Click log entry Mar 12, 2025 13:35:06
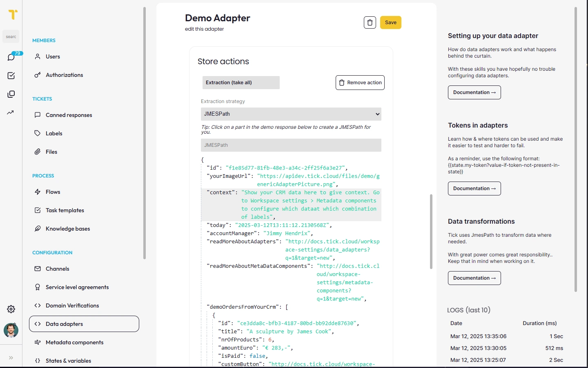This screenshot has width=588, height=368. pyautogui.click(x=507, y=336)
